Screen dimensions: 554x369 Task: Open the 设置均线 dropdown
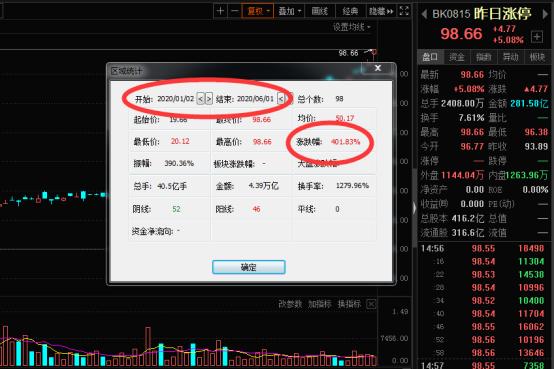pos(352,27)
